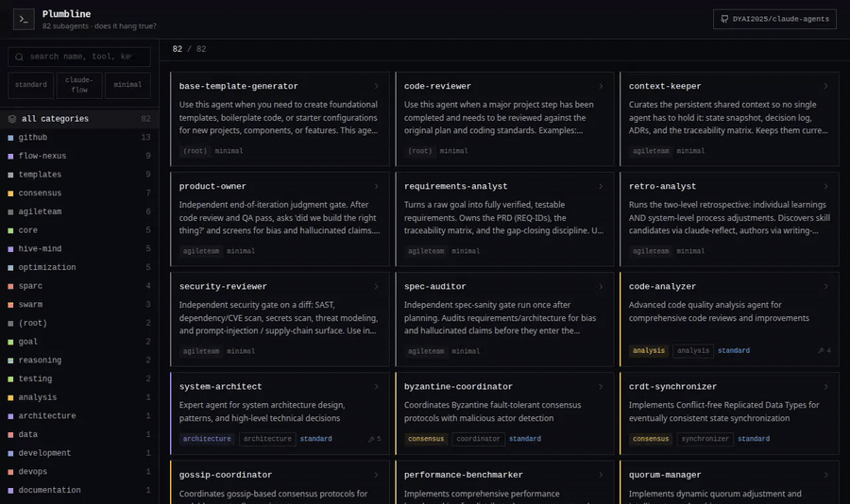Select the analysis category in sidebar
The image size is (850, 504).
pyautogui.click(x=79, y=397)
